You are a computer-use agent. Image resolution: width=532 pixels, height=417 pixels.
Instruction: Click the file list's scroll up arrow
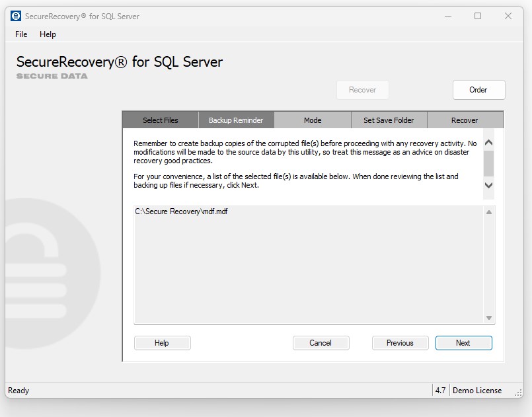489,212
